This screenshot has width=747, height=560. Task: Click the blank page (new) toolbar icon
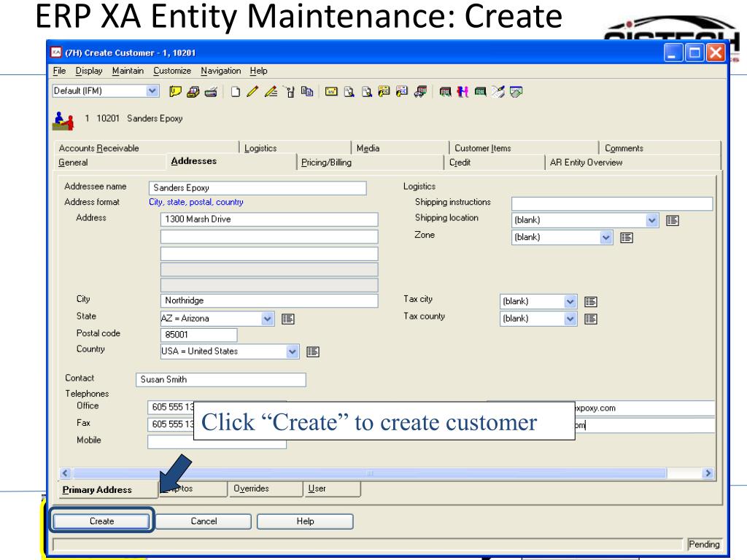coord(236,91)
